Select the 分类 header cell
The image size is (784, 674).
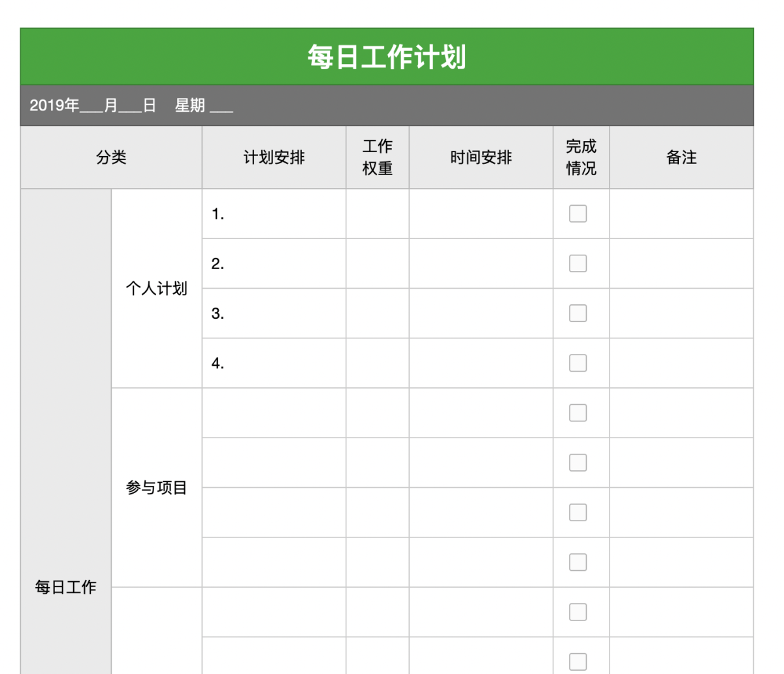[x=111, y=157]
